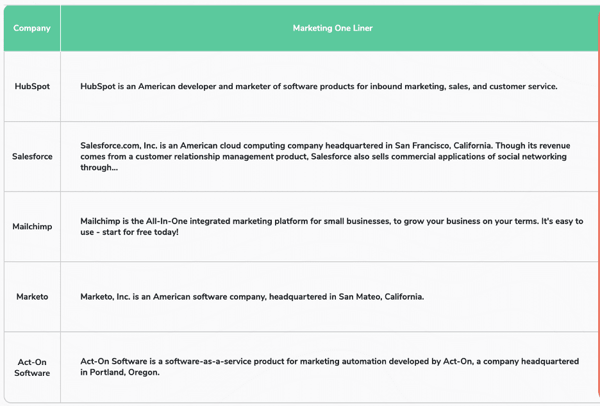Click the orange vertical bar at table's right edge
The width and height of the screenshot is (600, 406).
click(x=598, y=200)
